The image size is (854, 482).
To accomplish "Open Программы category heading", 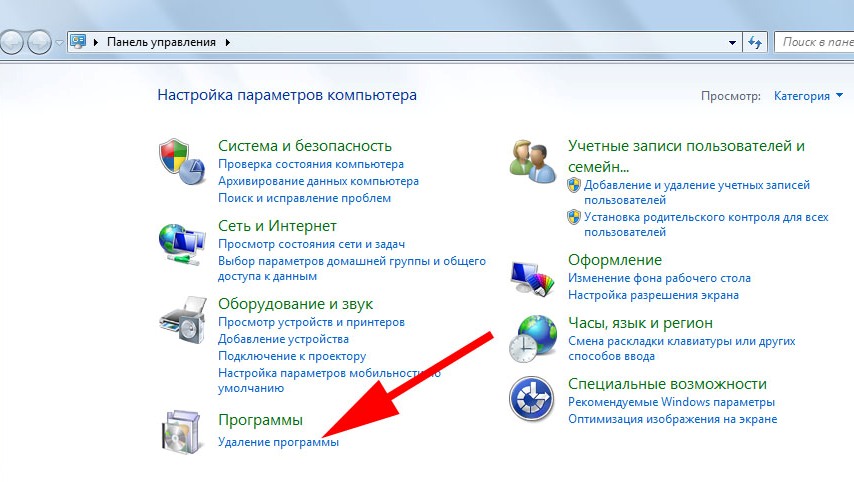I will [x=260, y=420].
